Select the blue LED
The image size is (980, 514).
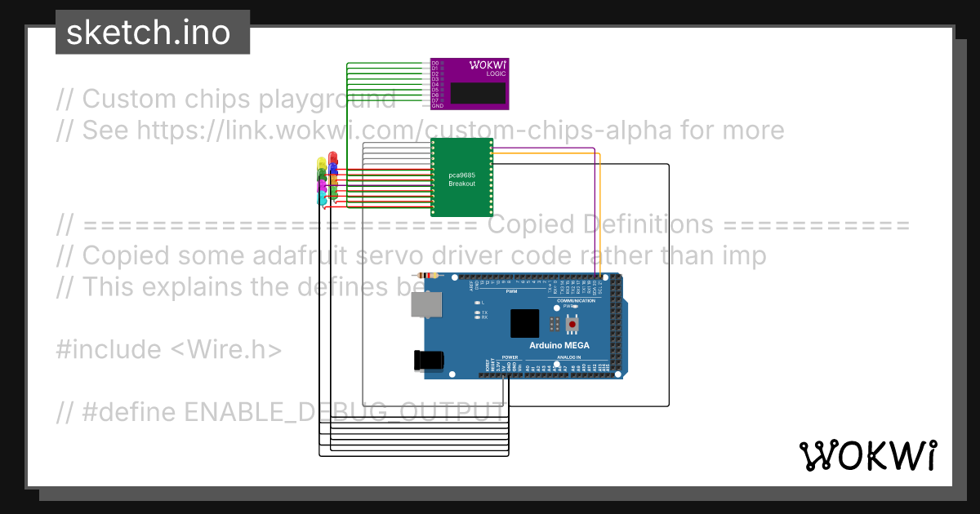point(332,168)
